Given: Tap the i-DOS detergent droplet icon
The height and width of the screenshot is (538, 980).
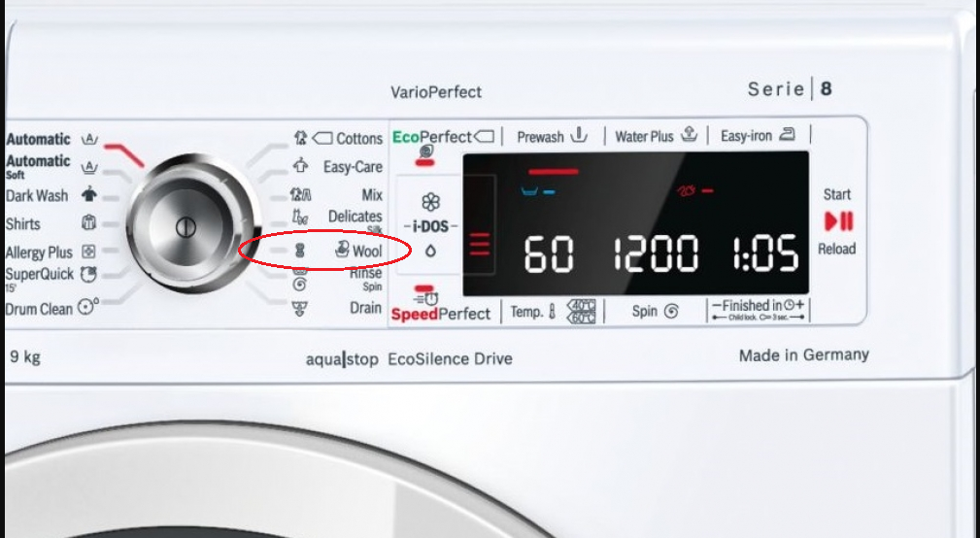Looking at the screenshot, I should (x=430, y=251).
